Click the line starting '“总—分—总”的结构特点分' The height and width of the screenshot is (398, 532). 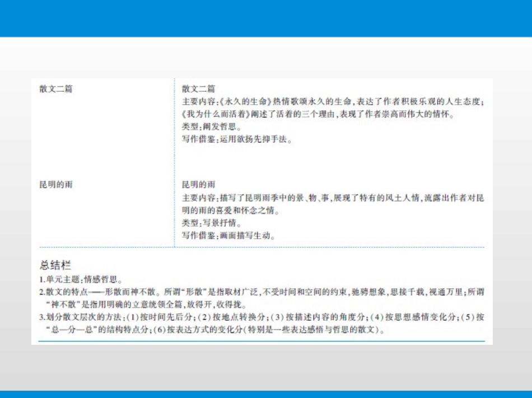tap(216, 330)
